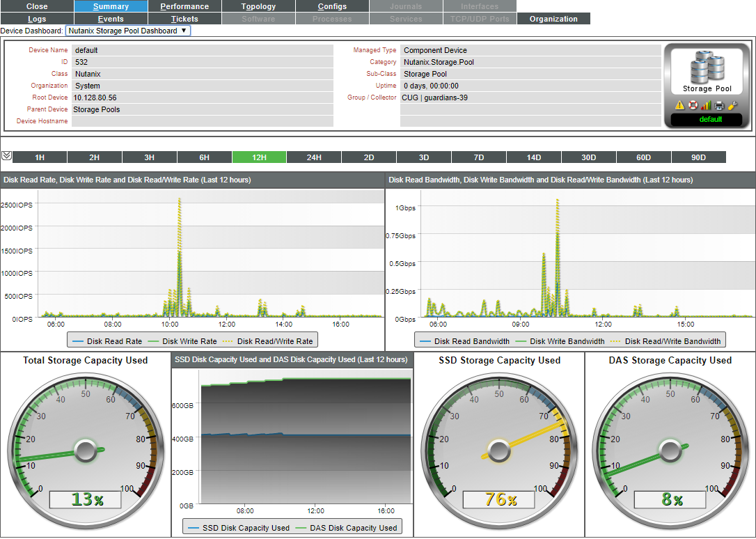The width and height of the screenshot is (756, 539).
Task: Select the 6H time range
Action: [x=205, y=157]
